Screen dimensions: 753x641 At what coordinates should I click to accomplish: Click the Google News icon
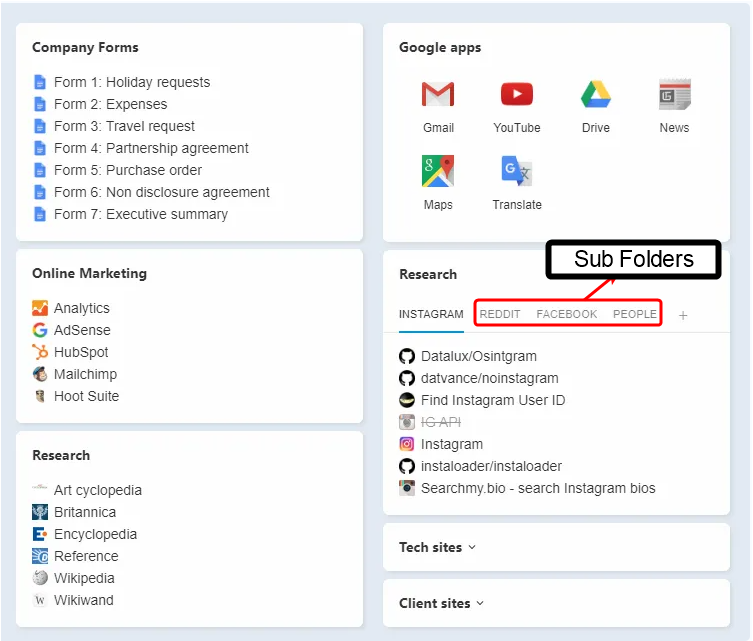point(674,95)
